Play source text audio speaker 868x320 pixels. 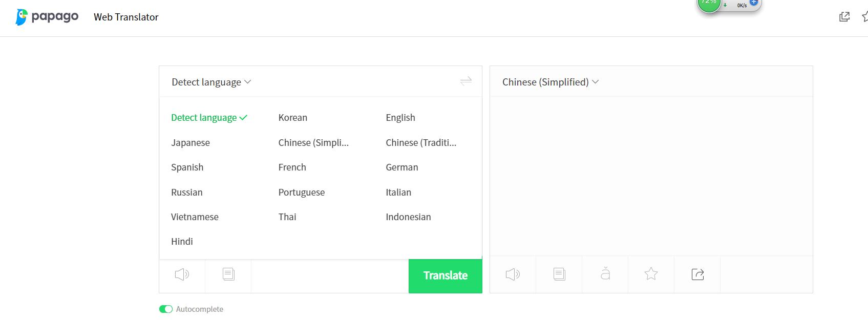coord(182,274)
